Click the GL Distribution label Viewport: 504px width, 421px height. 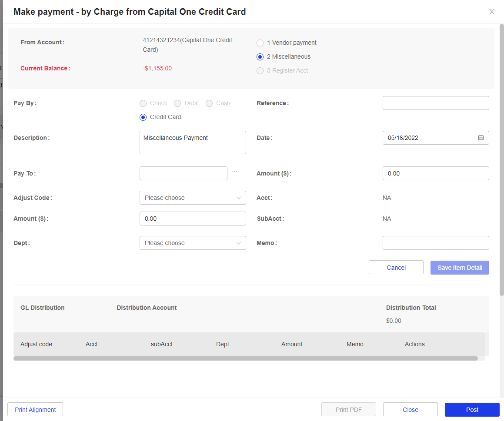pyautogui.click(x=43, y=308)
